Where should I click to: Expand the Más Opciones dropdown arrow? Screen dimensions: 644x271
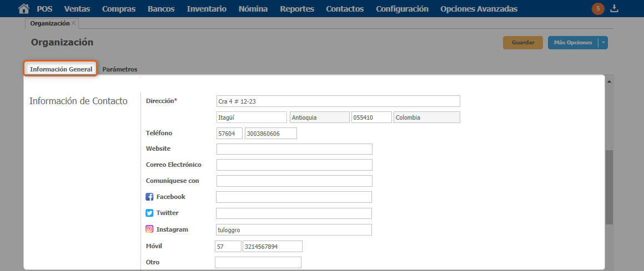point(603,43)
